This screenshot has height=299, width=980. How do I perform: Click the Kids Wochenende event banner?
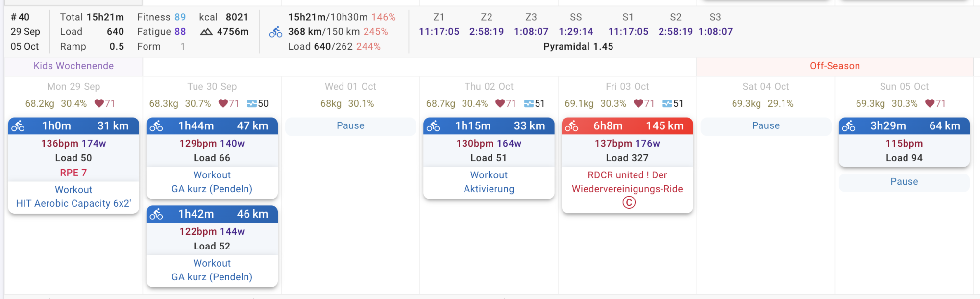73,66
